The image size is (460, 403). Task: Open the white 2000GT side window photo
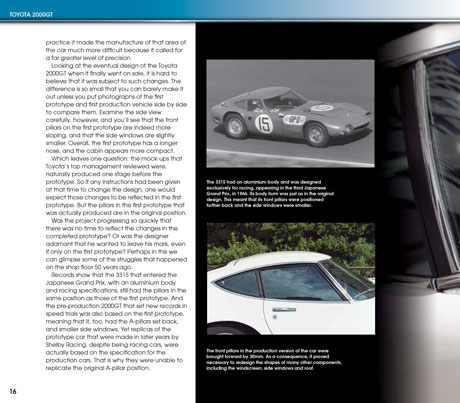[291, 279]
